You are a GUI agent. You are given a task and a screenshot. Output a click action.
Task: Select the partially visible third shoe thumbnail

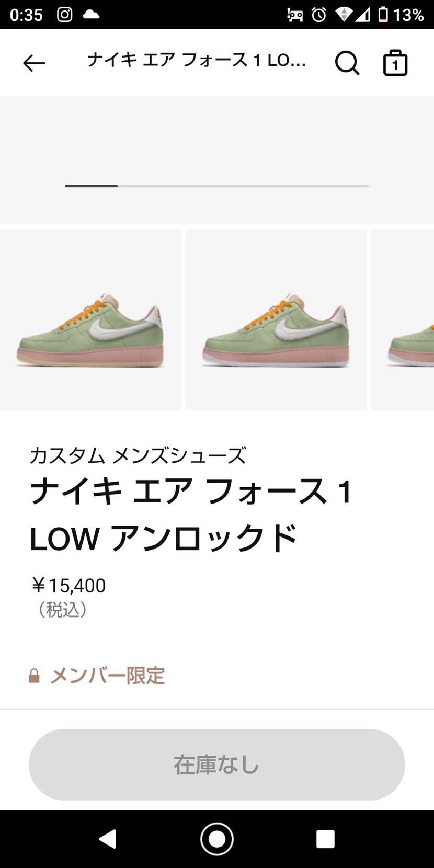(x=403, y=320)
